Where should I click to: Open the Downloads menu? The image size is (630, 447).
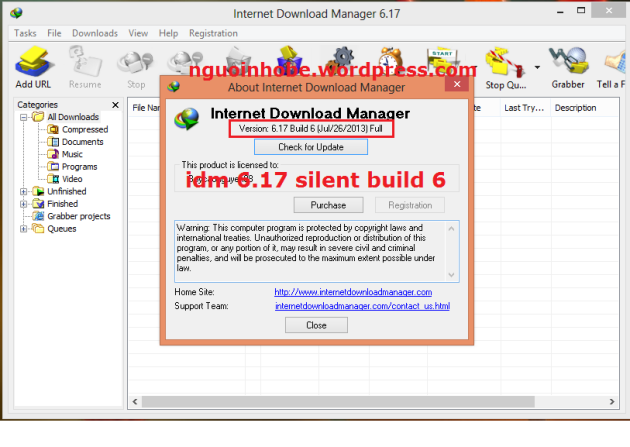(x=95, y=33)
